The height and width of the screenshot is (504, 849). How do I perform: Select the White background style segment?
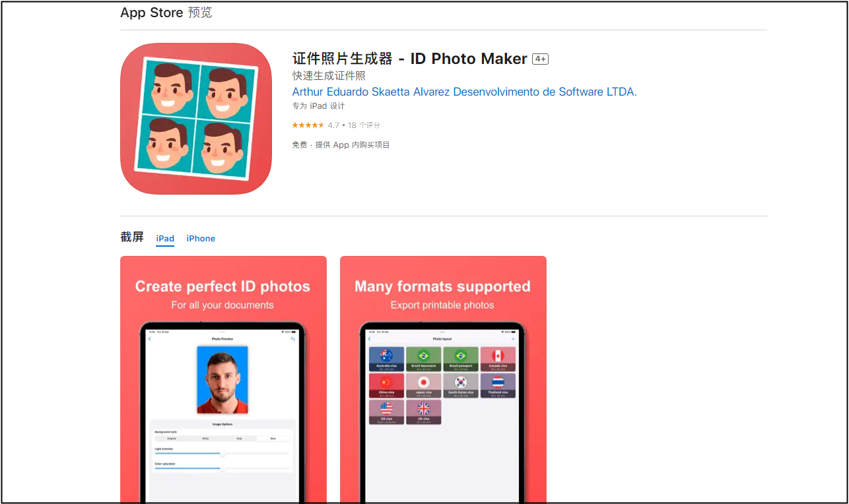pyautogui.click(x=205, y=438)
